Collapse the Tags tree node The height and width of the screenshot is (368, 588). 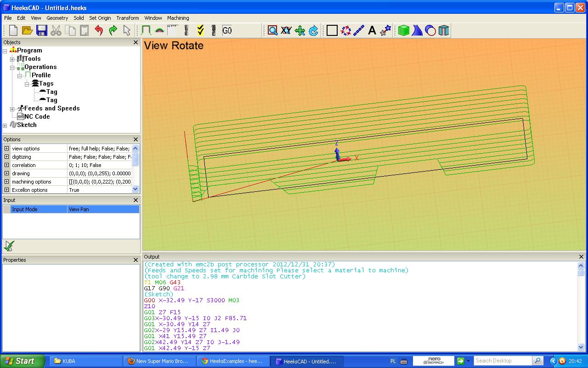pyautogui.click(x=27, y=84)
